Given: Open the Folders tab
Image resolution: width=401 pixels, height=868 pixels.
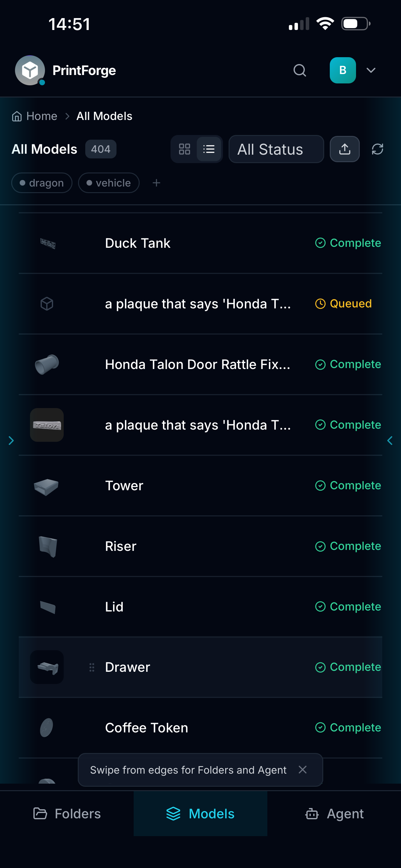Looking at the screenshot, I should (x=67, y=813).
